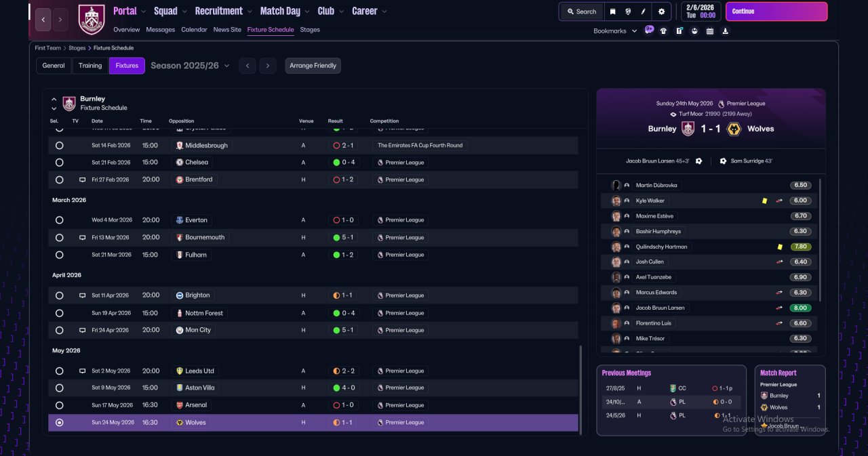Open the Squad dropdown menu
The height and width of the screenshot is (456, 868).
coord(170,11)
